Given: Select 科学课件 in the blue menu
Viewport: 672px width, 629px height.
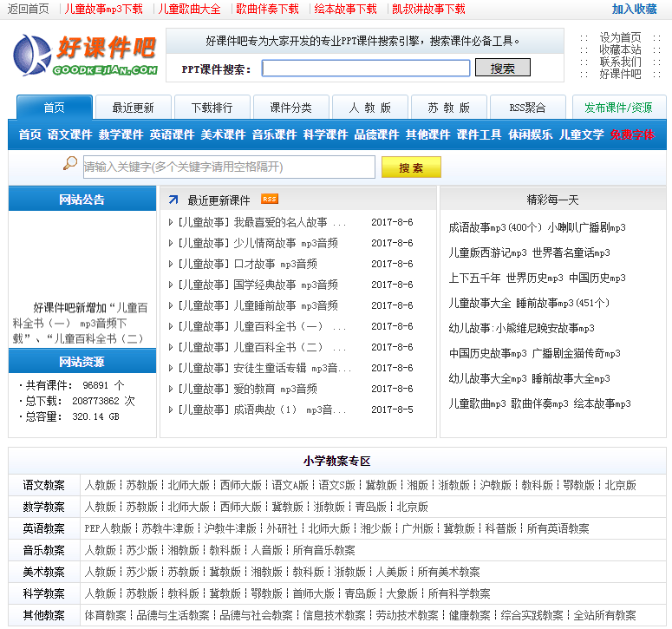Looking at the screenshot, I should point(325,134).
